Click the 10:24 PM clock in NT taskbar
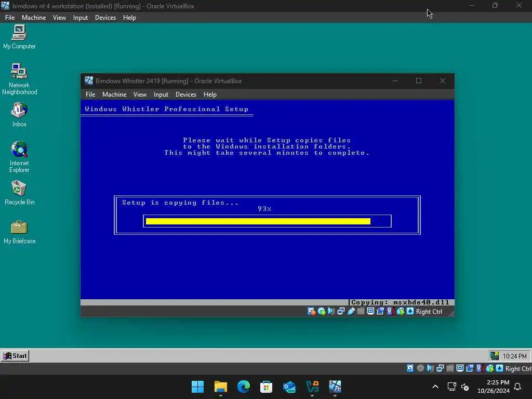The image size is (532, 399). pos(515,356)
